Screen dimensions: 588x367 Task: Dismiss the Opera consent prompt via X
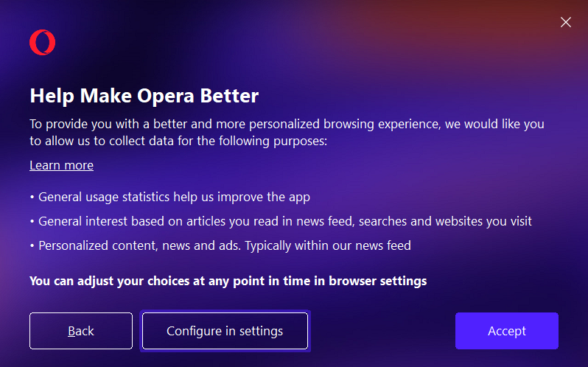coord(565,22)
